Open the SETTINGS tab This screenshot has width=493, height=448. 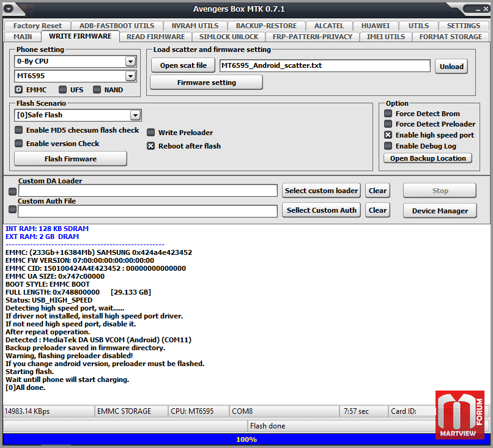coord(464,26)
